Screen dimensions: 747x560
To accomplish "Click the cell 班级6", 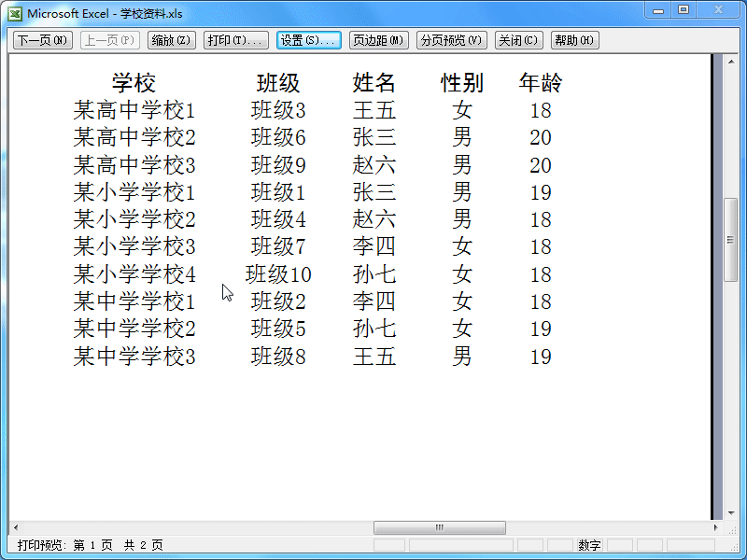I will 278,137.
